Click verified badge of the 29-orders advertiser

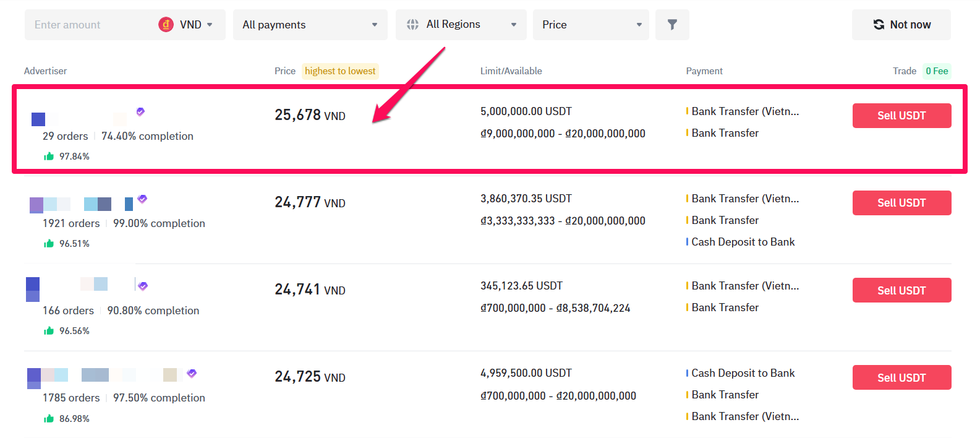(140, 112)
